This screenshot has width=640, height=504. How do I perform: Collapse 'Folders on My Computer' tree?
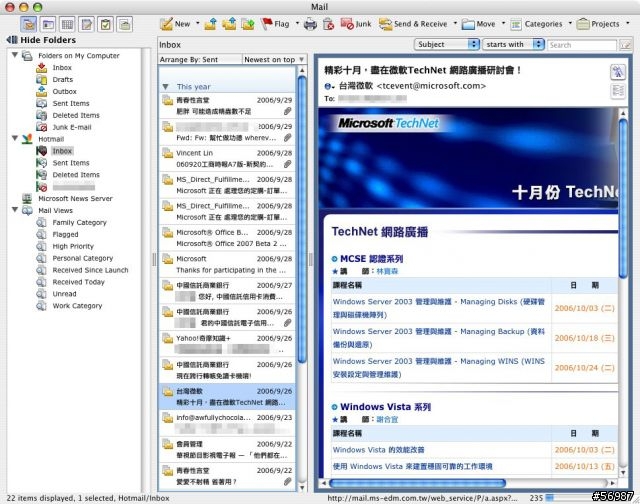tap(15, 55)
